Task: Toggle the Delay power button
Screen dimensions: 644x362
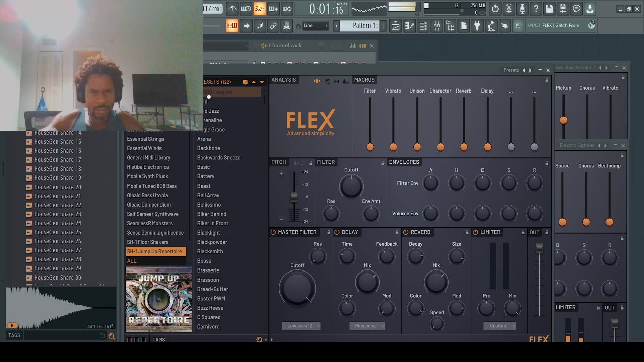Action: click(x=337, y=232)
